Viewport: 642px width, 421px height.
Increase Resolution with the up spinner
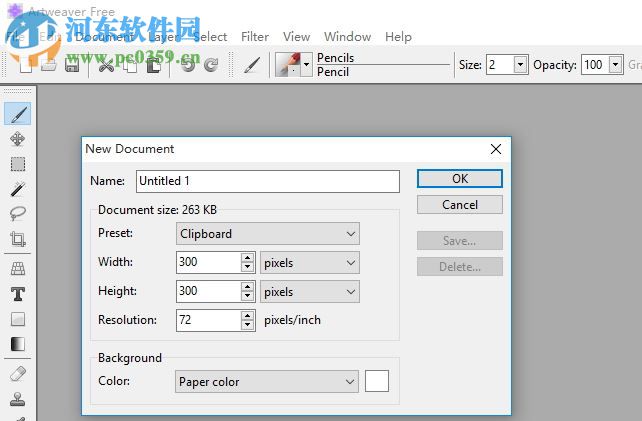pyautogui.click(x=247, y=315)
